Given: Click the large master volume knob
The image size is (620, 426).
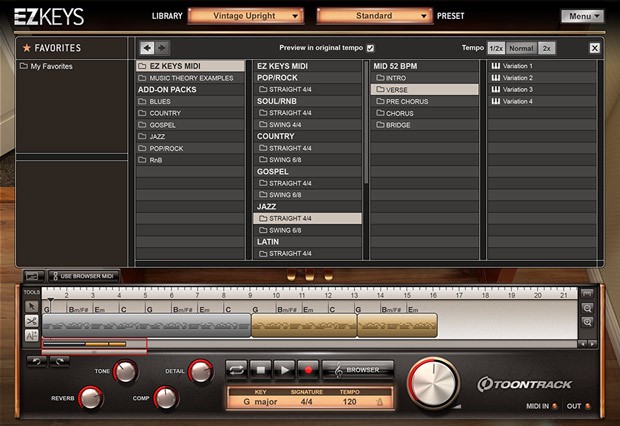Looking at the screenshot, I should [x=434, y=384].
